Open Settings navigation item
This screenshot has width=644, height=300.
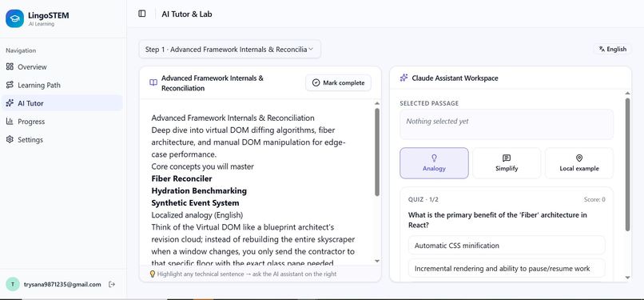[x=62, y=140]
